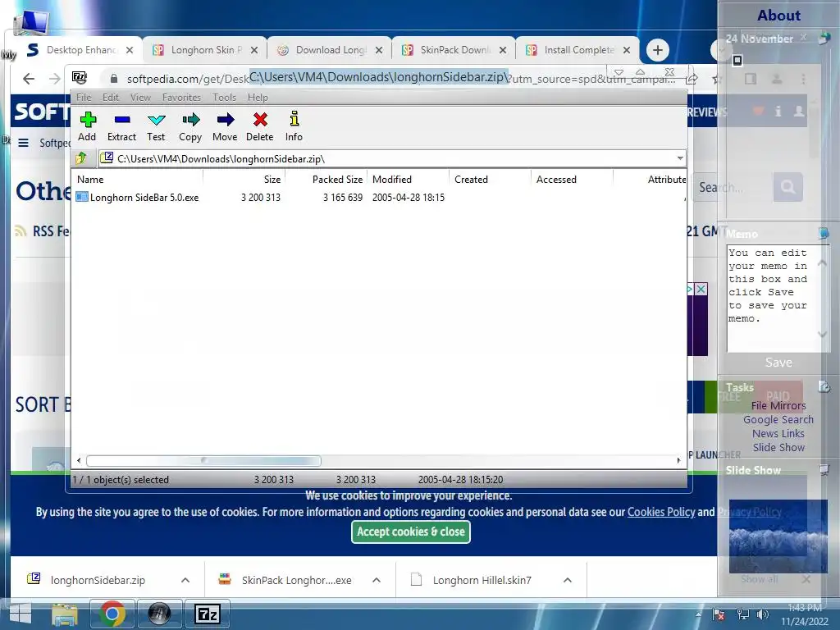Expand longhornSidebar.zip download options

click(x=185, y=580)
